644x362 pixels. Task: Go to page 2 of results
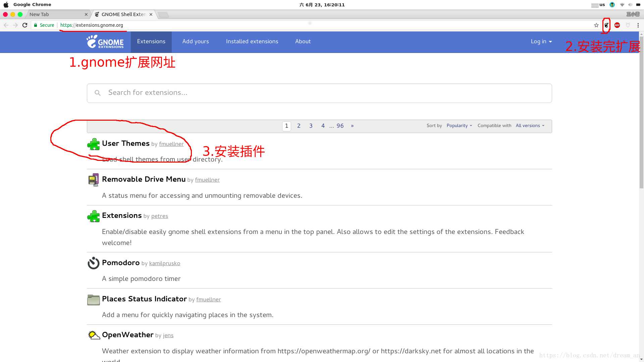coord(299,126)
